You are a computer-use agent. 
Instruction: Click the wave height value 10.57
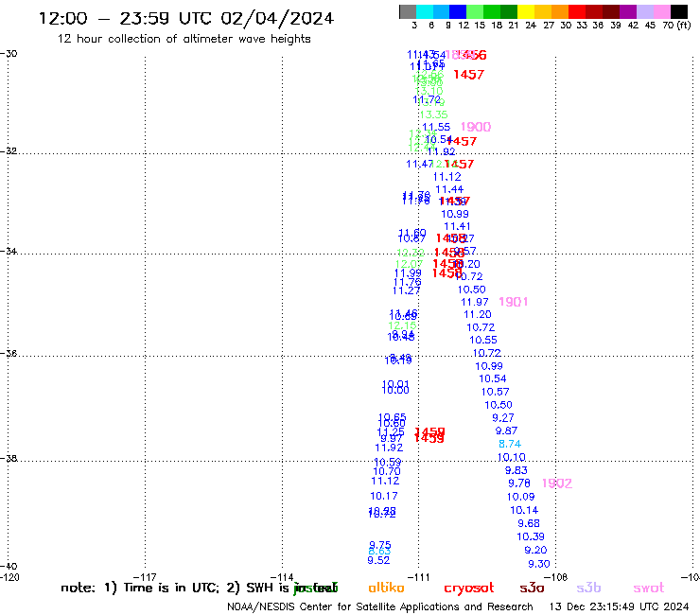point(495,392)
